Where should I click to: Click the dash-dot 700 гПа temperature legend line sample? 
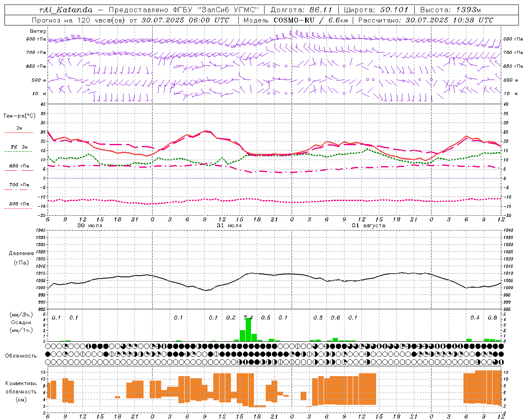(18, 189)
